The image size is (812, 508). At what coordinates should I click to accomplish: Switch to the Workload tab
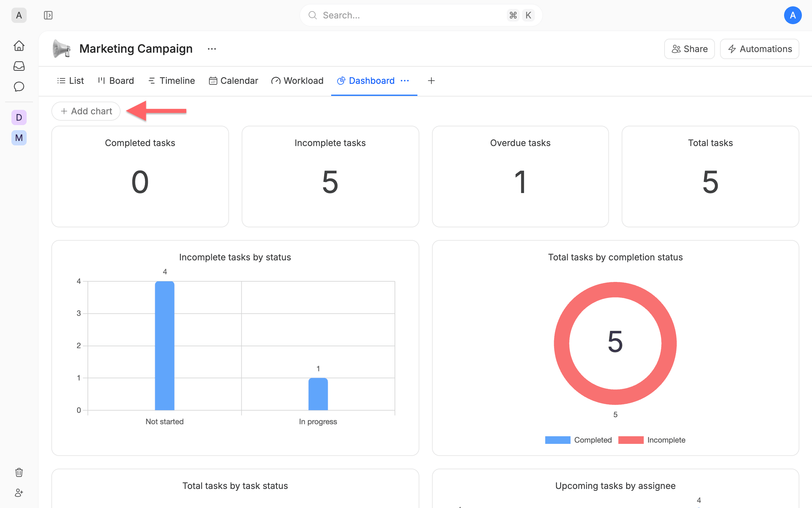point(297,81)
